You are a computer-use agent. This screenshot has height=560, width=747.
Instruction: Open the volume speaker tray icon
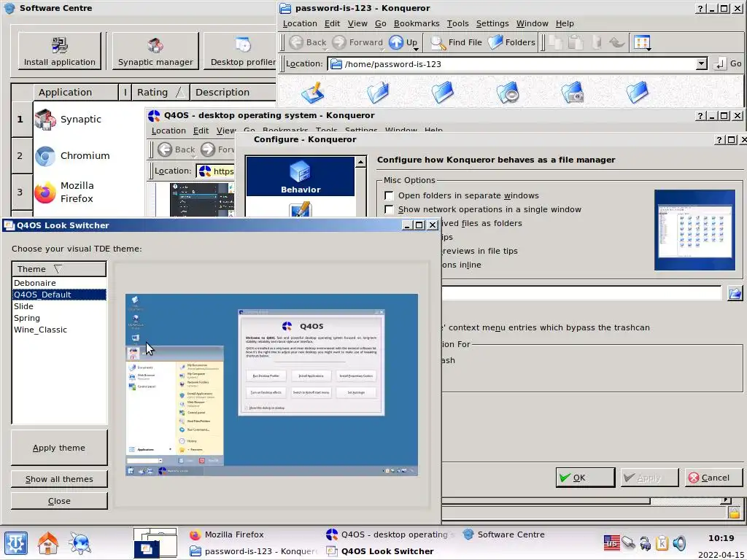pos(679,542)
